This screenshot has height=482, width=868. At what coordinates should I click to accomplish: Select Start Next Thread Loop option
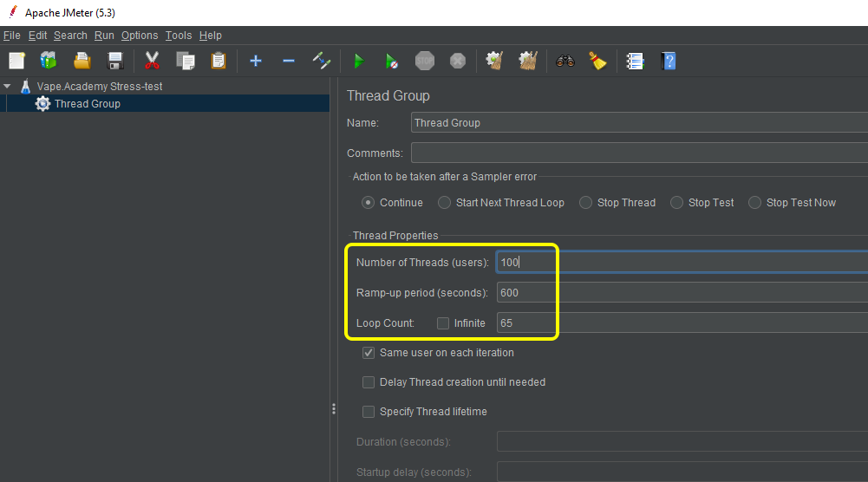click(x=445, y=203)
